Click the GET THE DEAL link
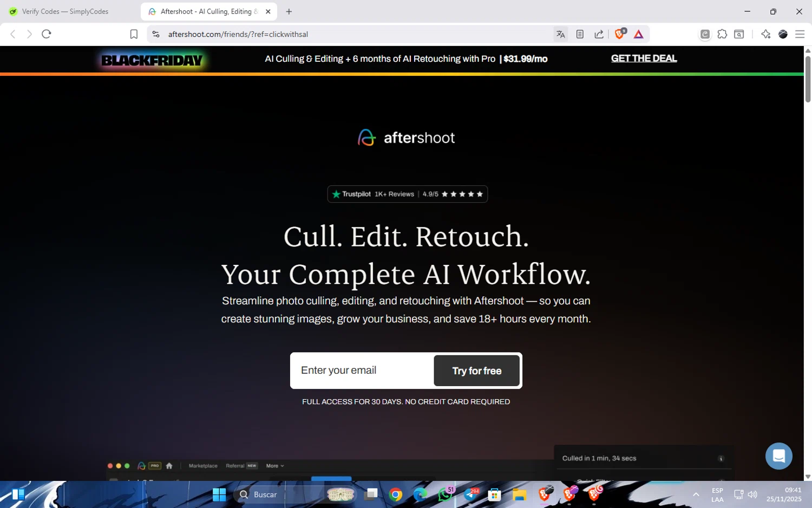This screenshot has height=508, width=812. (x=644, y=58)
